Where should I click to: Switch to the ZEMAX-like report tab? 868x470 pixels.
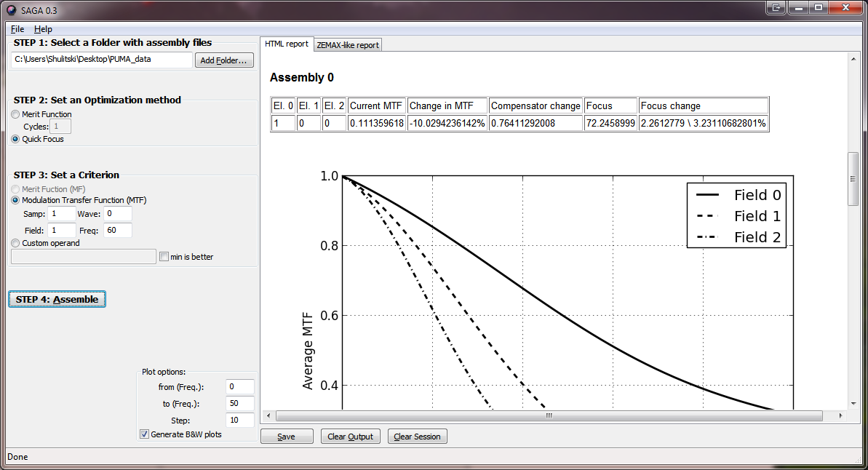click(348, 45)
